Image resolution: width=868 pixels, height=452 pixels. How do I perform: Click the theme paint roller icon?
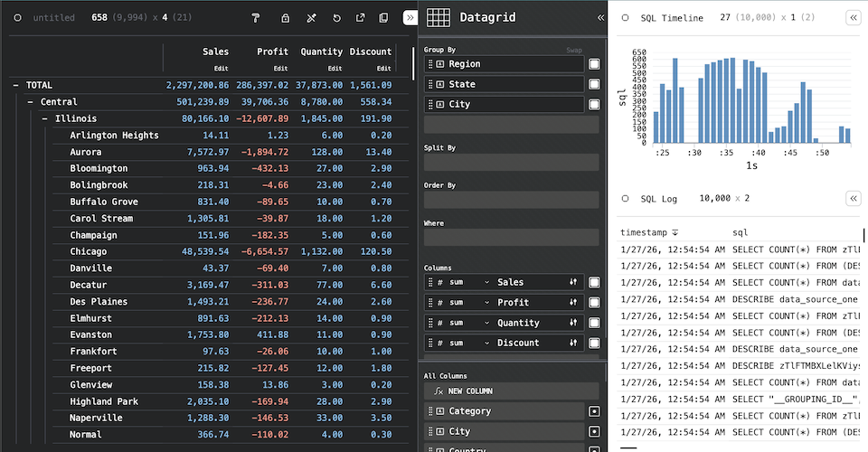(x=256, y=18)
